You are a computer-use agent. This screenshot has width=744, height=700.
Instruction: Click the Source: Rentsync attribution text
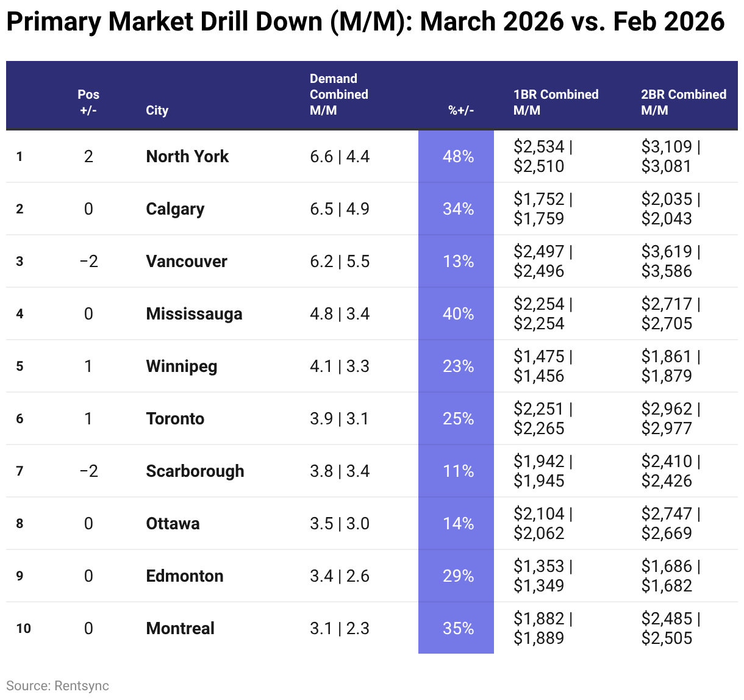click(x=57, y=686)
